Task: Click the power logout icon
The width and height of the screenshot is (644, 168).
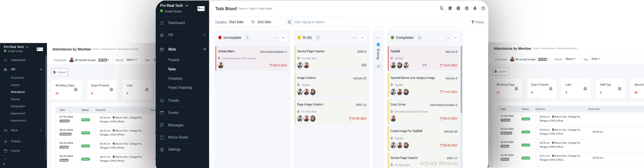Action: [x=483, y=8]
